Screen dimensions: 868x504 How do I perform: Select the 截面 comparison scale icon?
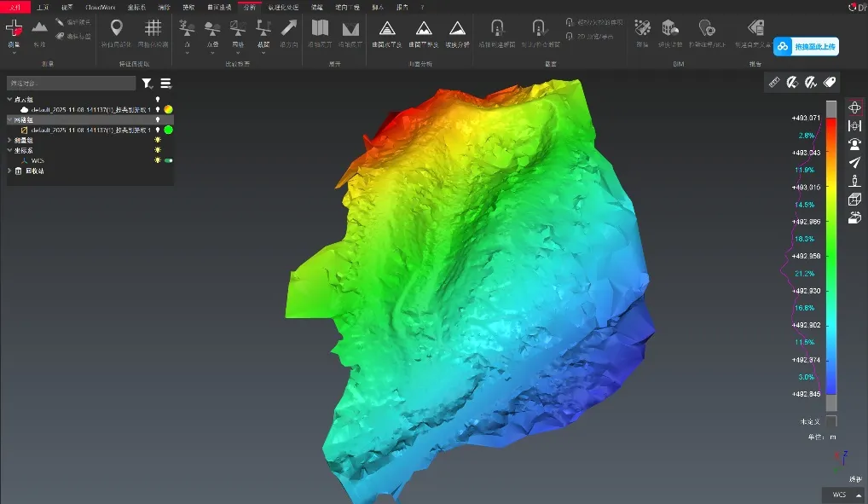(263, 27)
